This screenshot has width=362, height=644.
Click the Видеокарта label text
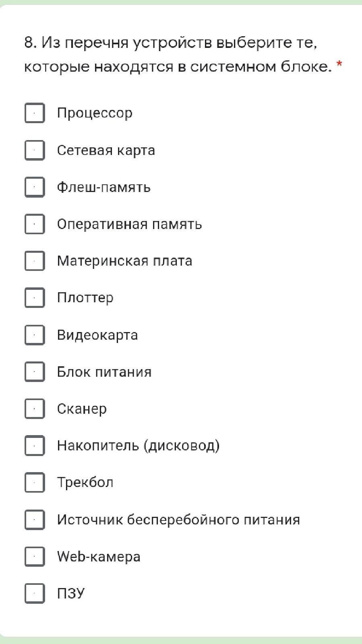click(97, 335)
